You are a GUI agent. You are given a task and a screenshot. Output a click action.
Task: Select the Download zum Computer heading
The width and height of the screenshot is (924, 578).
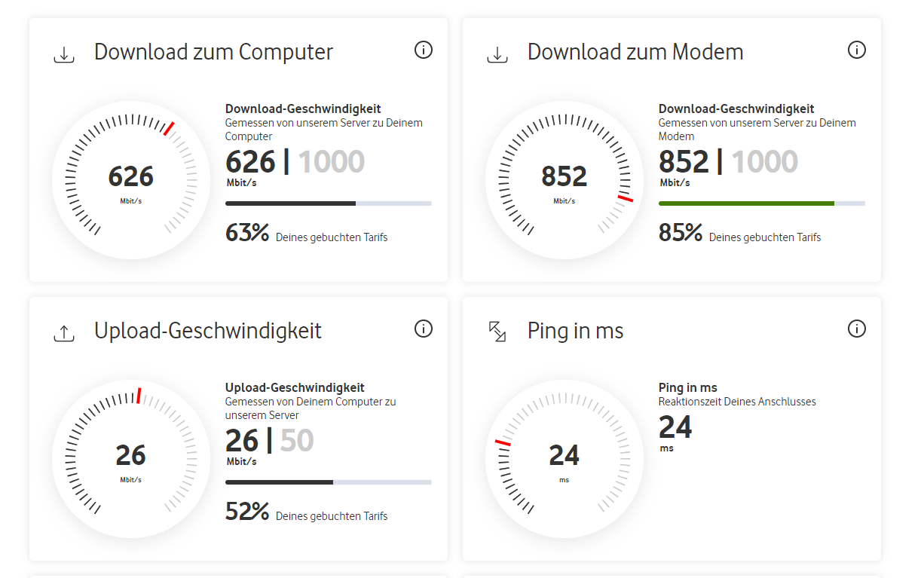pos(213,52)
